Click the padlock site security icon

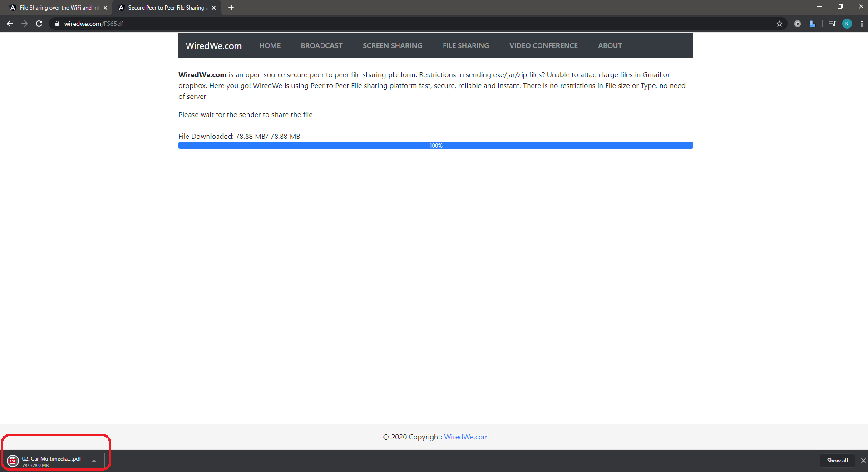pyautogui.click(x=57, y=24)
